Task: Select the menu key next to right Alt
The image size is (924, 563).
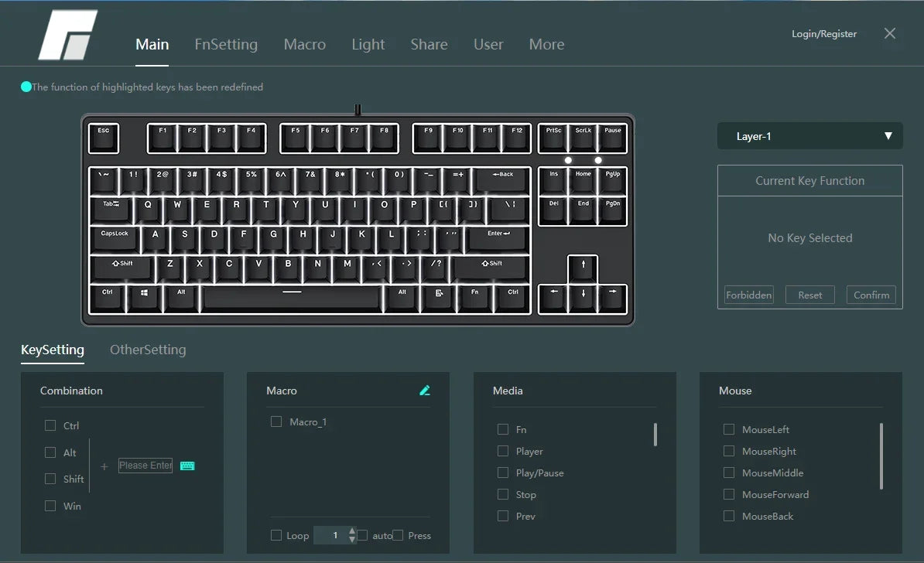Action: click(439, 299)
